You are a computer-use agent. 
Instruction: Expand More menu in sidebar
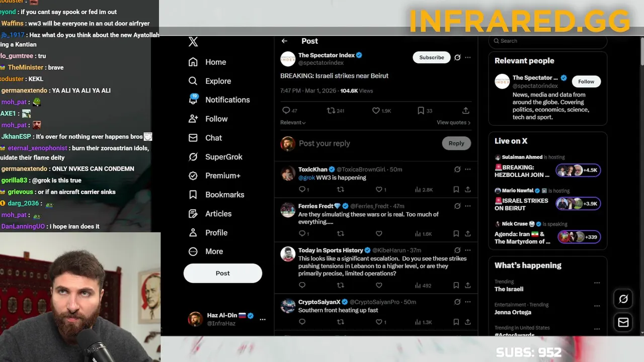pos(206,251)
